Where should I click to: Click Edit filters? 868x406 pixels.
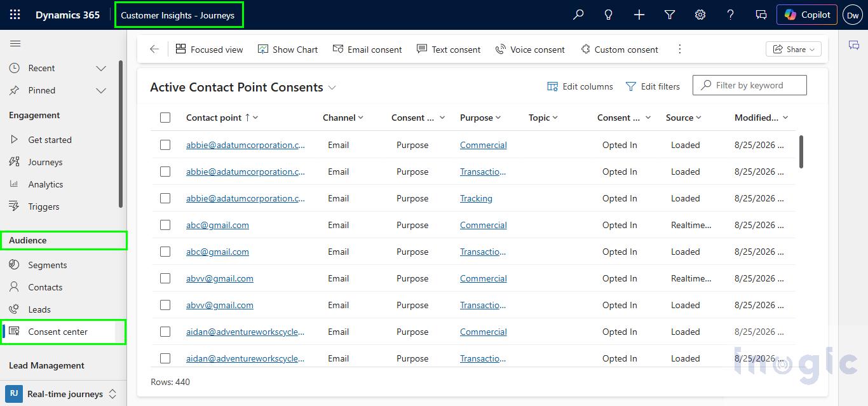653,86
